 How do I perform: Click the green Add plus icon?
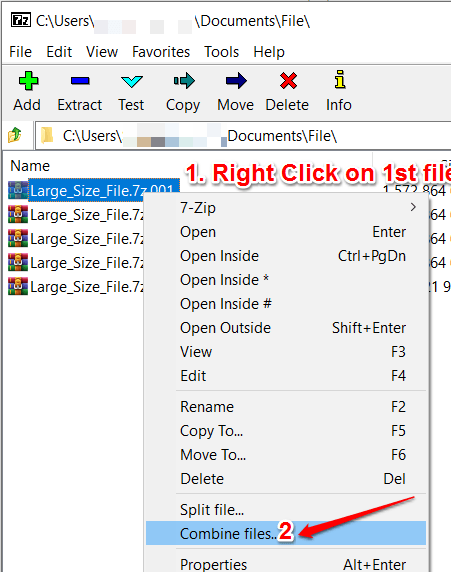click(28, 81)
